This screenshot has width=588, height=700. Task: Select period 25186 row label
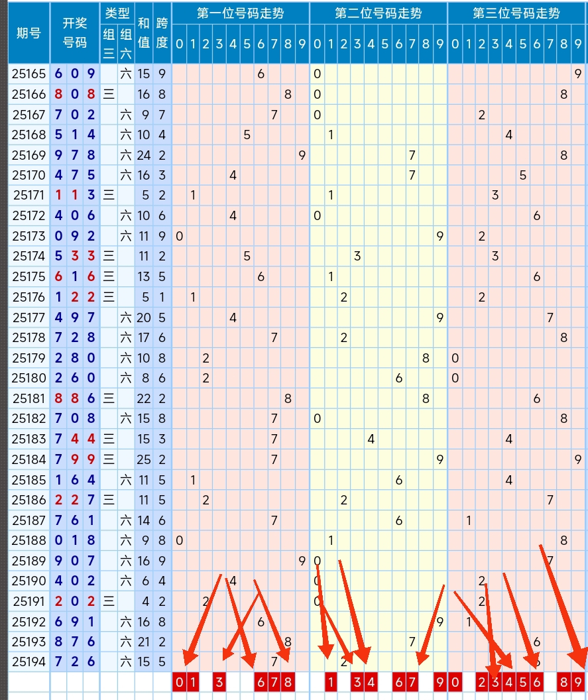[x=29, y=500]
